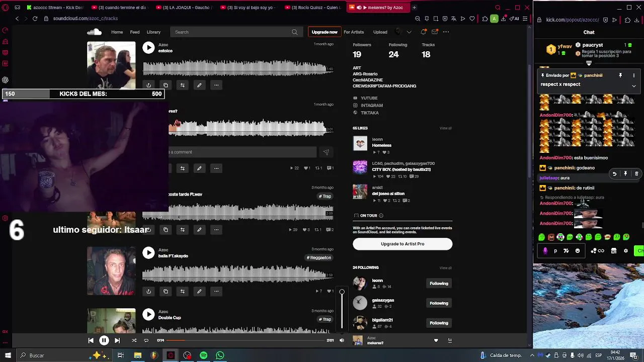Screen dimensions: 644x362
Task: Open more options for baila FT.skaydo
Action: point(216,291)
